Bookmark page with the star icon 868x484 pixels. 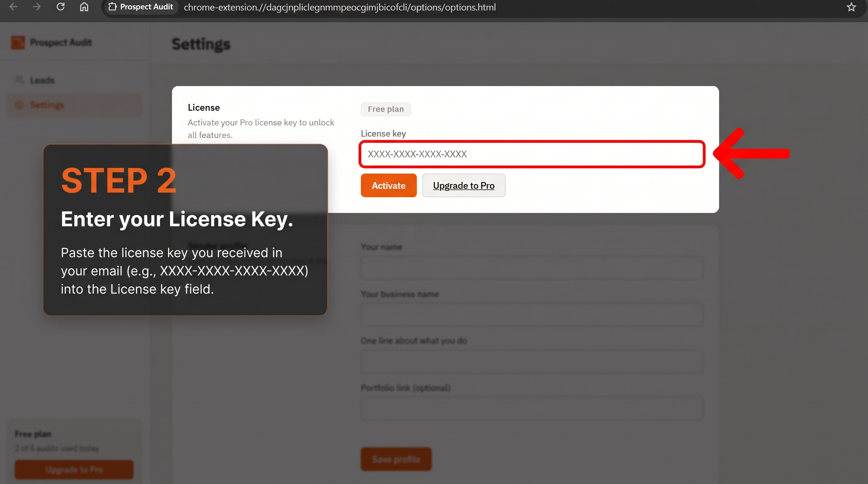[x=851, y=7]
